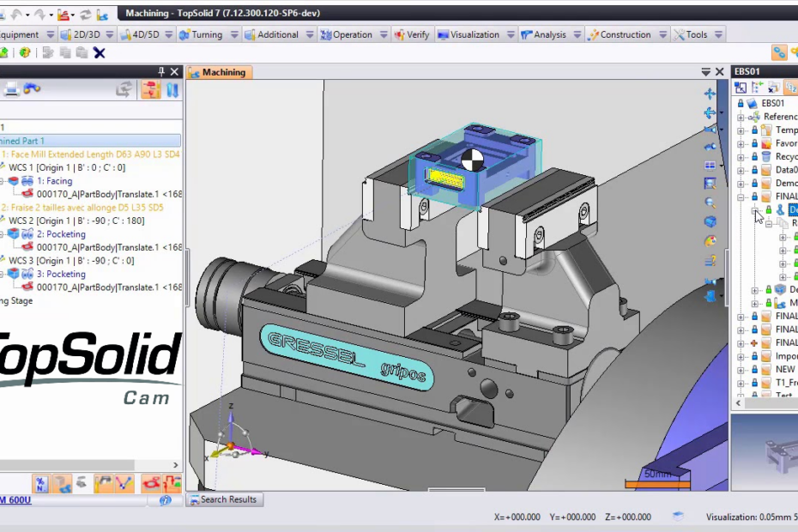Click the printer icon in operations panel
The width and height of the screenshot is (798, 532).
coord(11,89)
